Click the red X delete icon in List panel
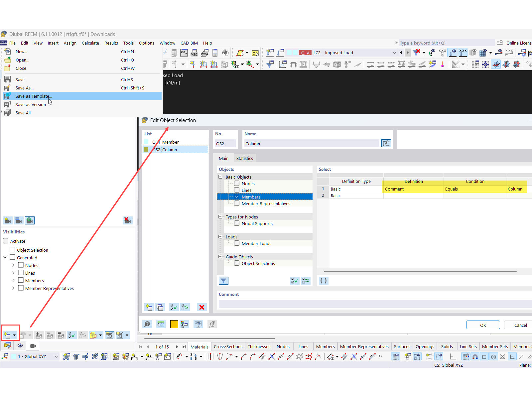Image resolution: width=532 pixels, height=399 pixels. click(201, 307)
